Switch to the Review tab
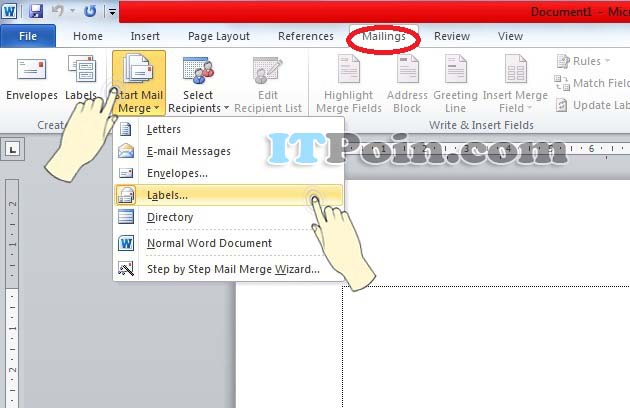The width and height of the screenshot is (630, 408). pyautogui.click(x=452, y=36)
